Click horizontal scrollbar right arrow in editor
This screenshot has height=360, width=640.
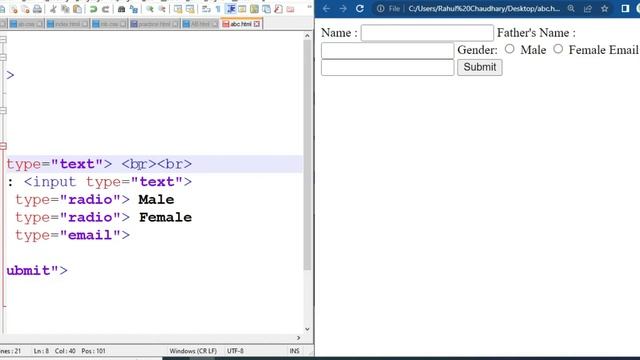(298, 338)
